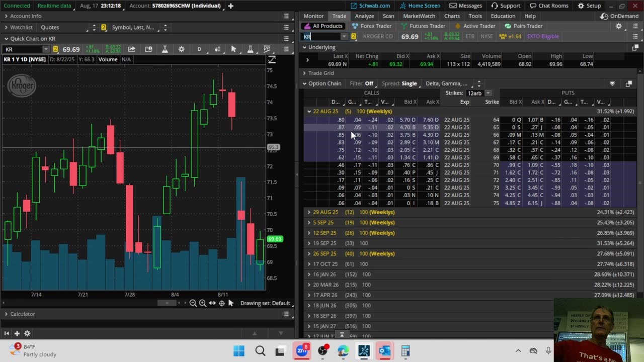Click the yellow symbol link 2 in the Quick Chart toolbar

[x=55, y=49]
